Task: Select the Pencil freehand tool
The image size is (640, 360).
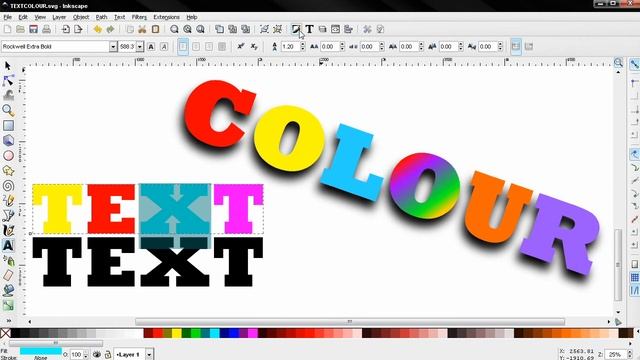Action: (x=8, y=200)
